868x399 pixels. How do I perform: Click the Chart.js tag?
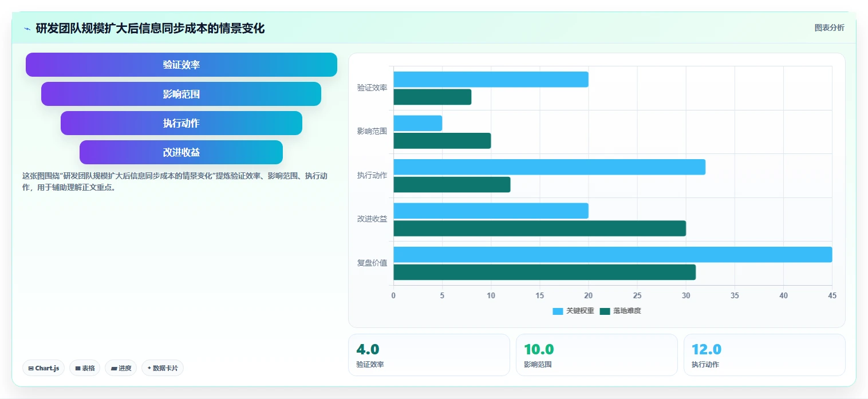click(44, 368)
